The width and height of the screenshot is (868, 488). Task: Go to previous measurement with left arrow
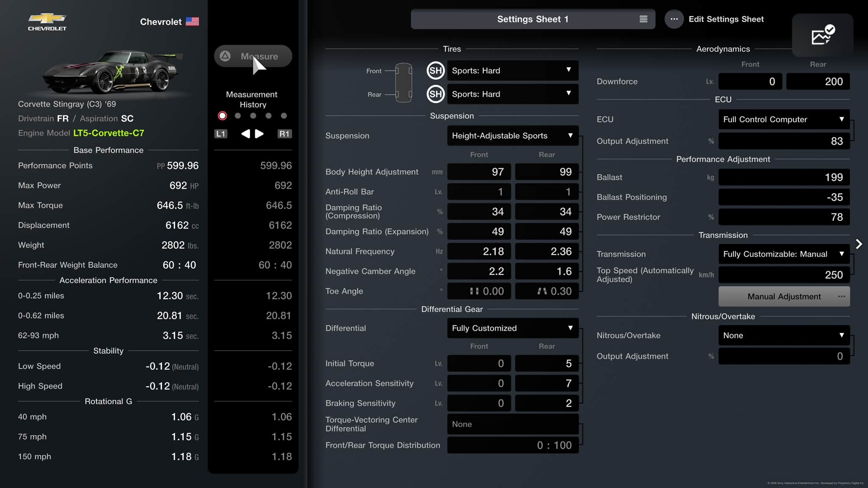coord(245,134)
